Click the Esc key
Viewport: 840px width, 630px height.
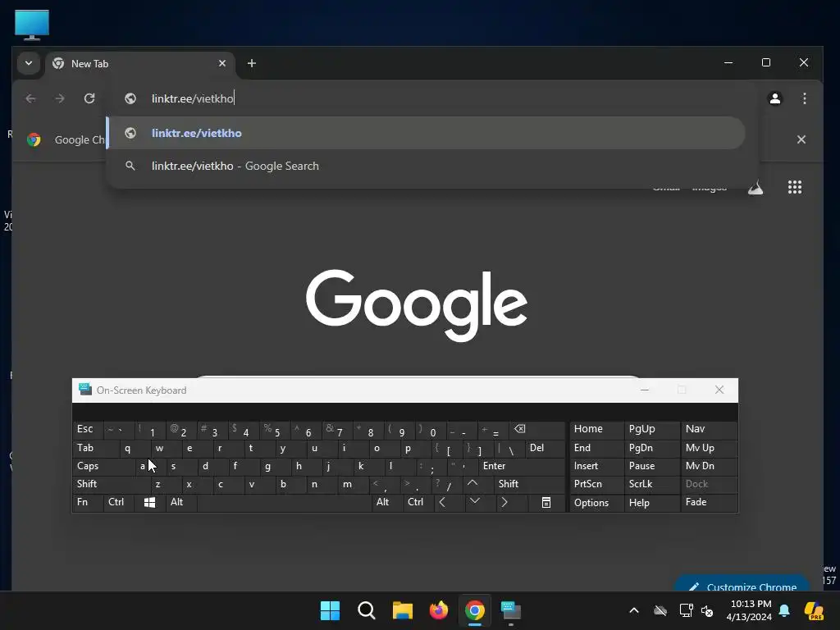(x=88, y=430)
